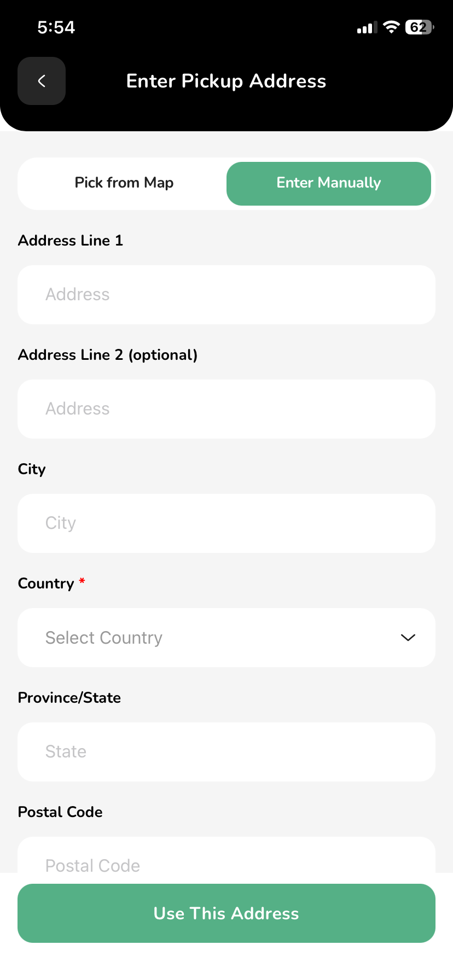Select the Enter Manually tab

329,184
